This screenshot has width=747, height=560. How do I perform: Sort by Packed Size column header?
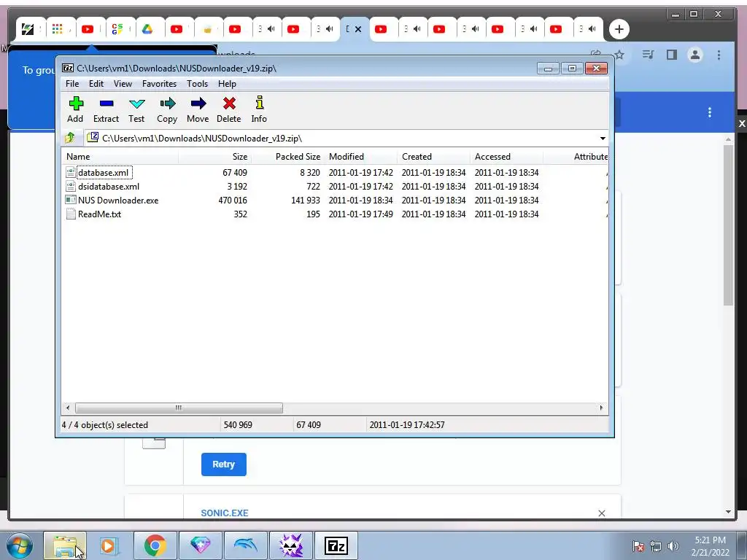(287, 157)
